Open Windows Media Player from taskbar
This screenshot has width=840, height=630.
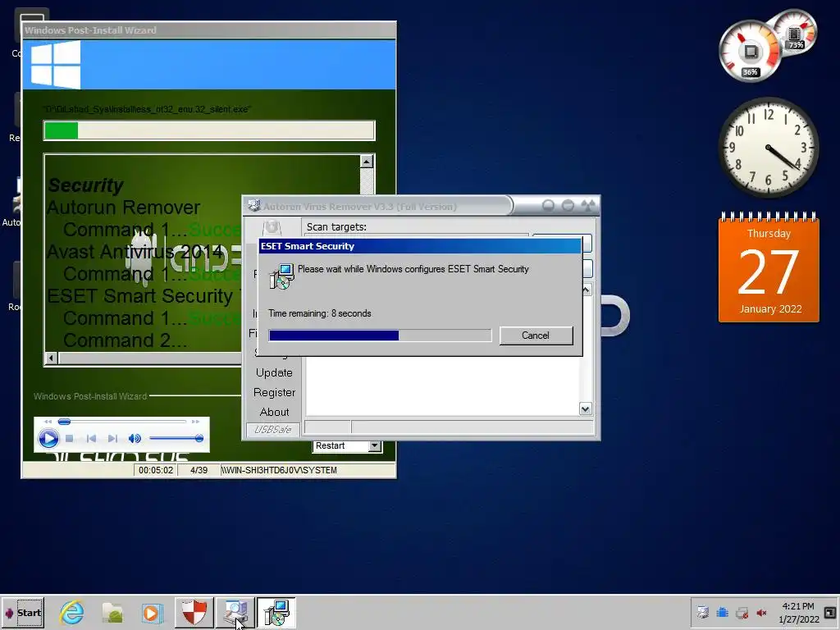(x=152, y=613)
